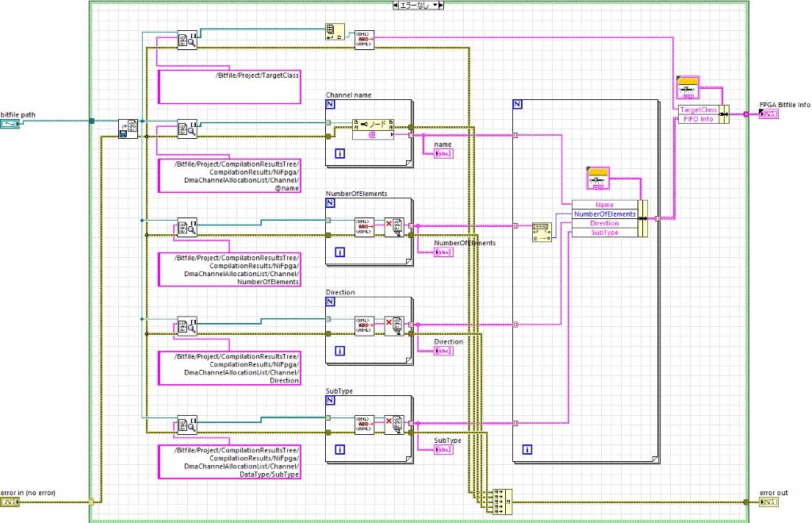The image size is (812, 523).
Task: Click string constant ending in Channel/NumberOfElements
Action: click(x=229, y=270)
